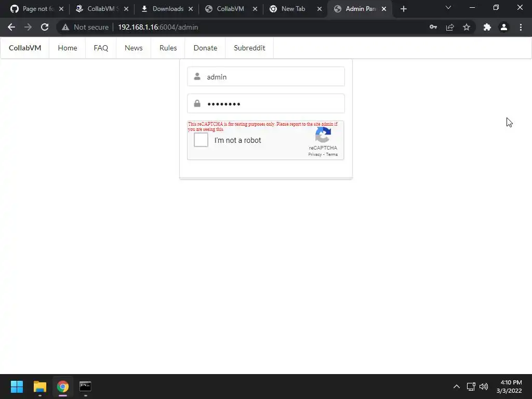Open the tab search dropdown chevron
This screenshot has width=532, height=399.
(448, 7)
